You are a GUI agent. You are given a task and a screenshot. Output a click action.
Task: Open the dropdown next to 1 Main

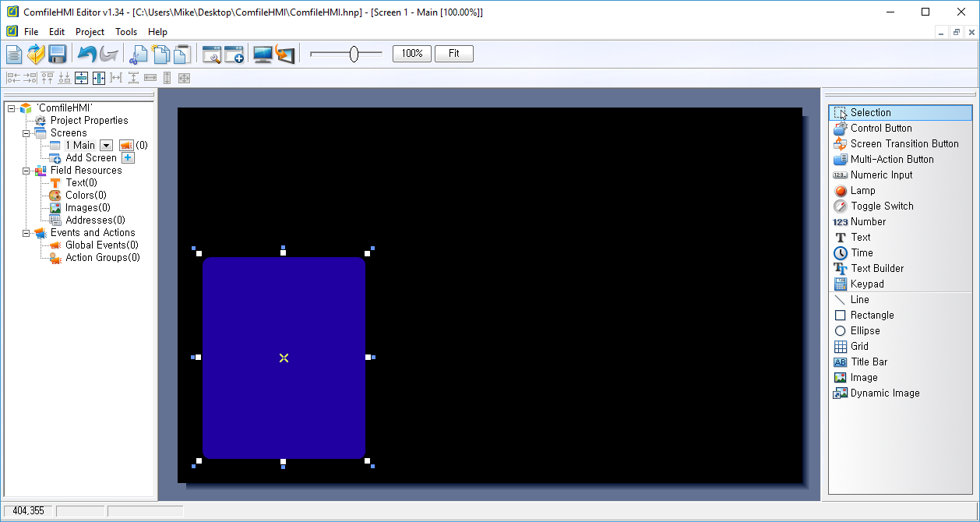tap(106, 146)
